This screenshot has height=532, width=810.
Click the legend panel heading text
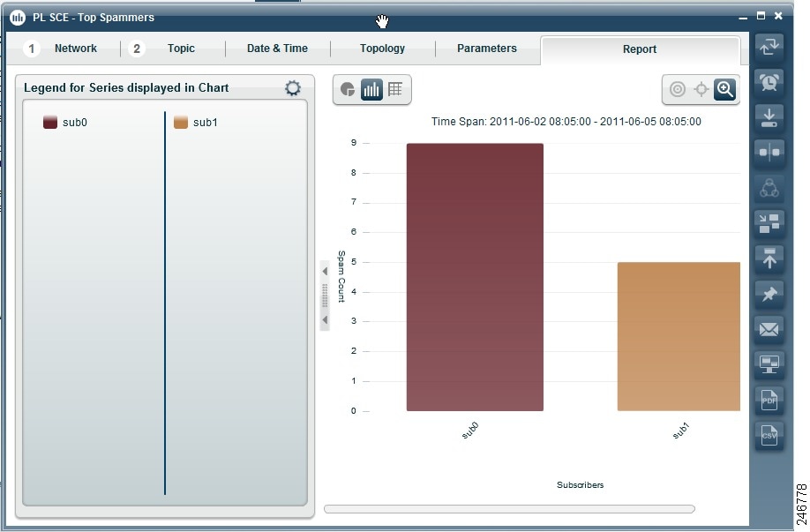(x=126, y=88)
